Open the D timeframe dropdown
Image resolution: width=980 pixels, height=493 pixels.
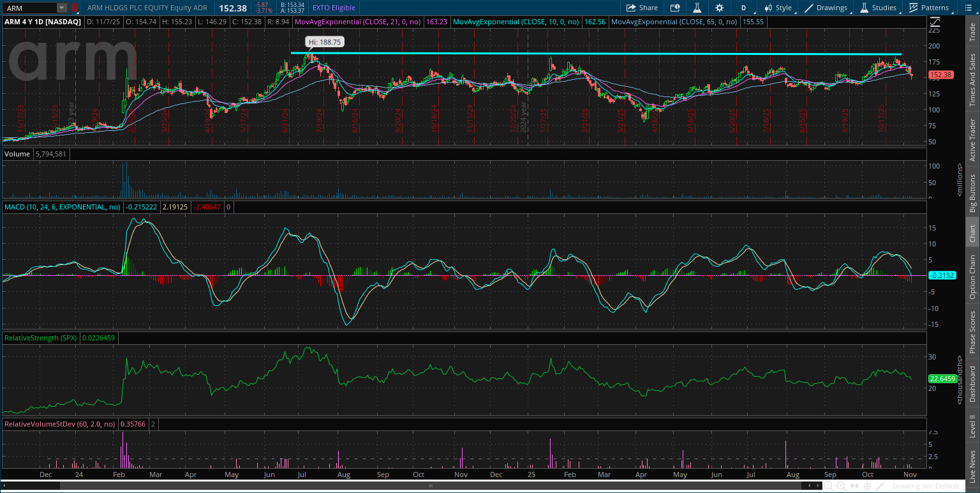[743, 8]
